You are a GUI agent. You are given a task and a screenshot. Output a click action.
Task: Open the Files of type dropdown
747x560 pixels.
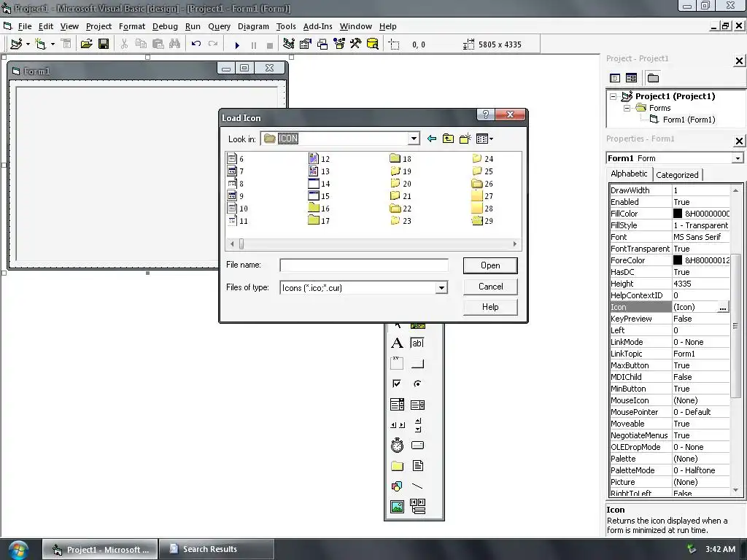[441, 287]
